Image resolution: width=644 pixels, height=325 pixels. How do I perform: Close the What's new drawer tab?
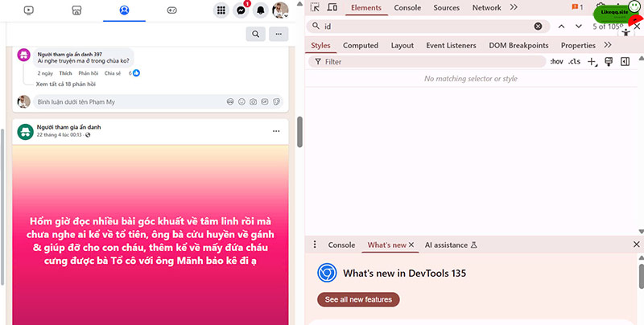411,245
